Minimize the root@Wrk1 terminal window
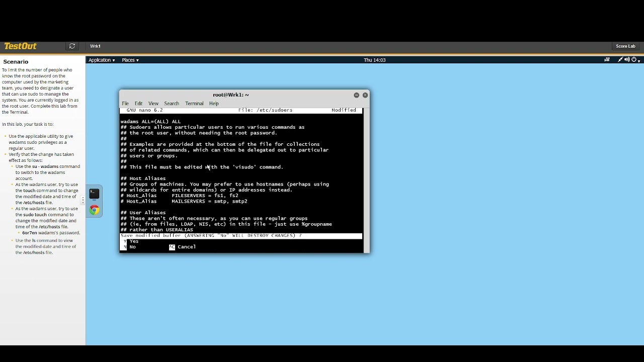The image size is (644, 362). coord(356,95)
